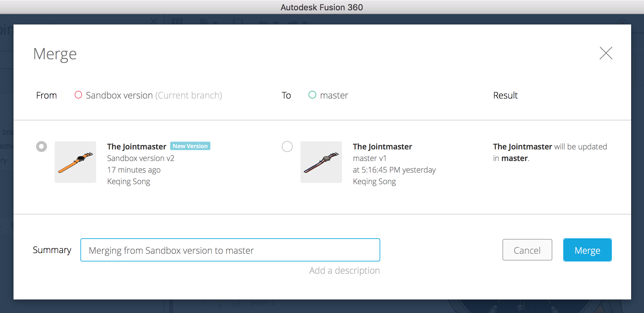Click the Jointmaster title beside New Version badge
This screenshot has height=313, width=644.
[137, 147]
